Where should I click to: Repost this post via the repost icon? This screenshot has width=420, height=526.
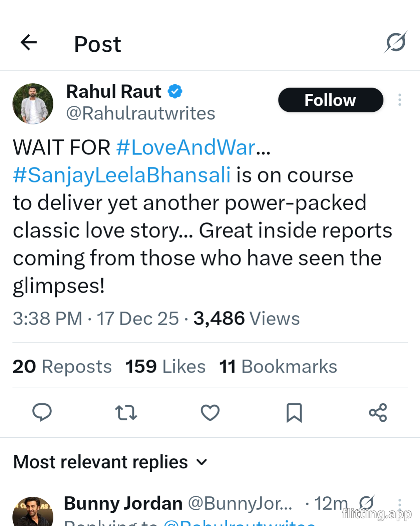tap(126, 412)
